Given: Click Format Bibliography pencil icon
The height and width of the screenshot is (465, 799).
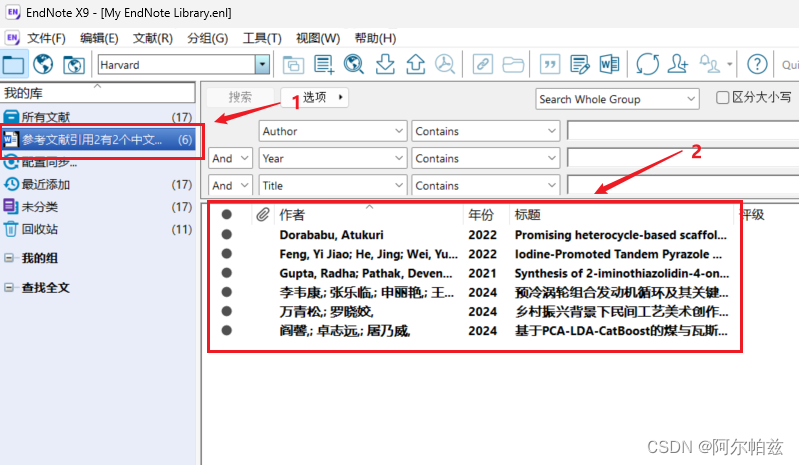Looking at the screenshot, I should coord(579,65).
